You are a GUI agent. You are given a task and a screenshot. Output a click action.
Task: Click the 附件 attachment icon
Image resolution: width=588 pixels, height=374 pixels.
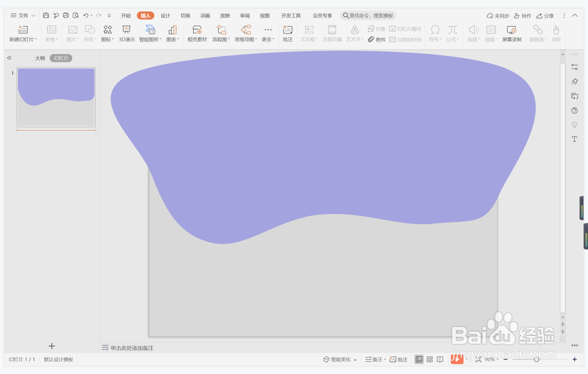pos(377,39)
